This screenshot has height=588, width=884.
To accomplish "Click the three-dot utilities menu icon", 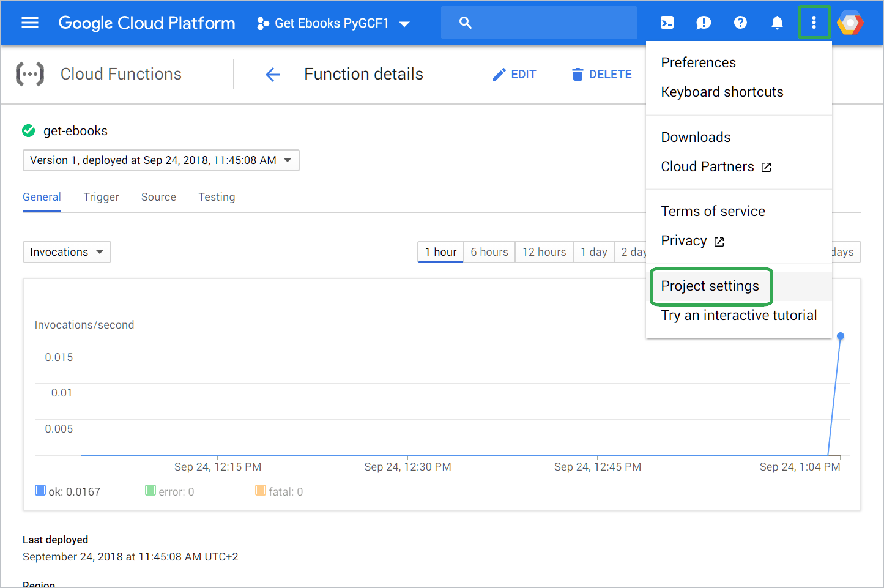I will pyautogui.click(x=814, y=23).
